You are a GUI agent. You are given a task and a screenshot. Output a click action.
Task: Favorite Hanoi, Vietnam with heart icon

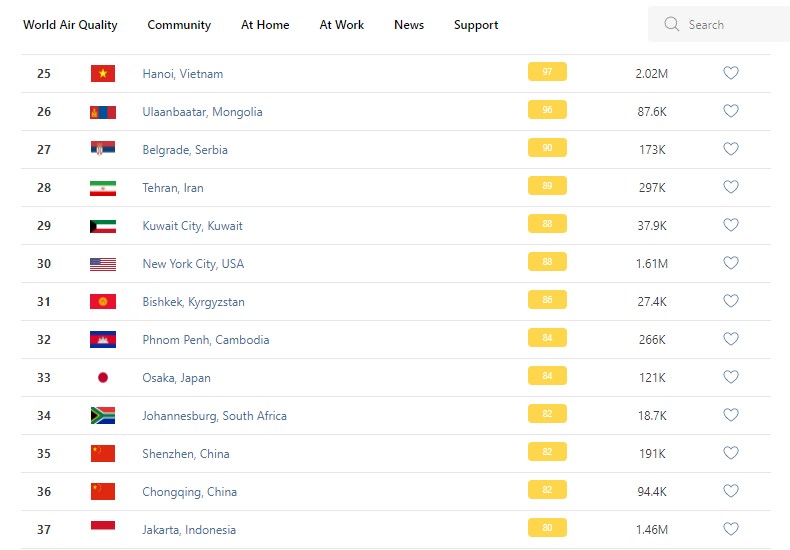click(x=731, y=73)
